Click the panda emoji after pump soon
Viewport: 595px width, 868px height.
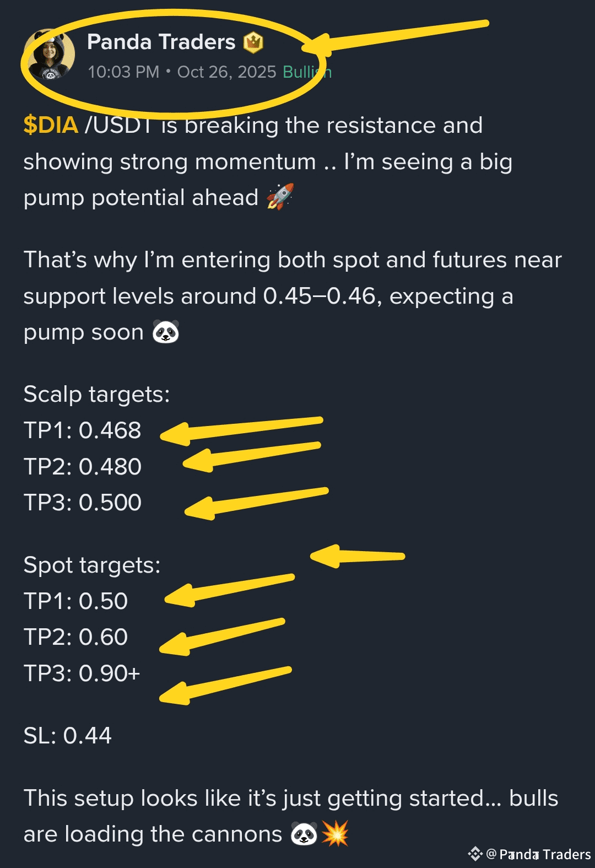165,332
